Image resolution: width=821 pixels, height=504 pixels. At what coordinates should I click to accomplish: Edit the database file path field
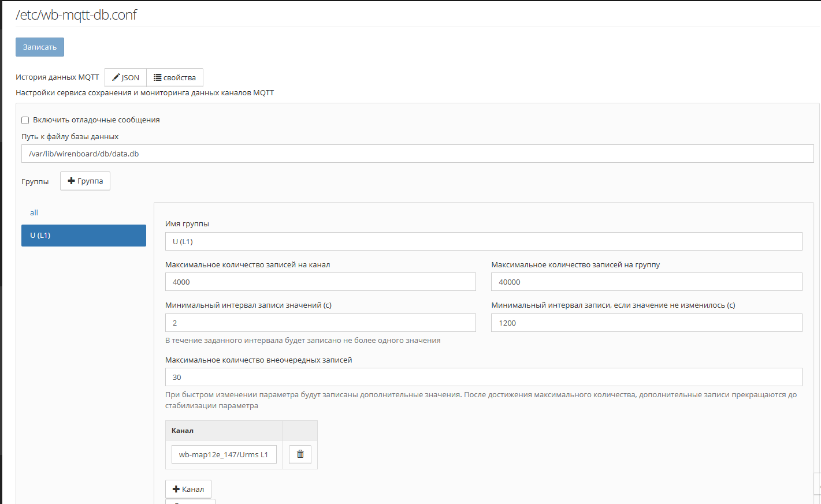click(x=417, y=154)
